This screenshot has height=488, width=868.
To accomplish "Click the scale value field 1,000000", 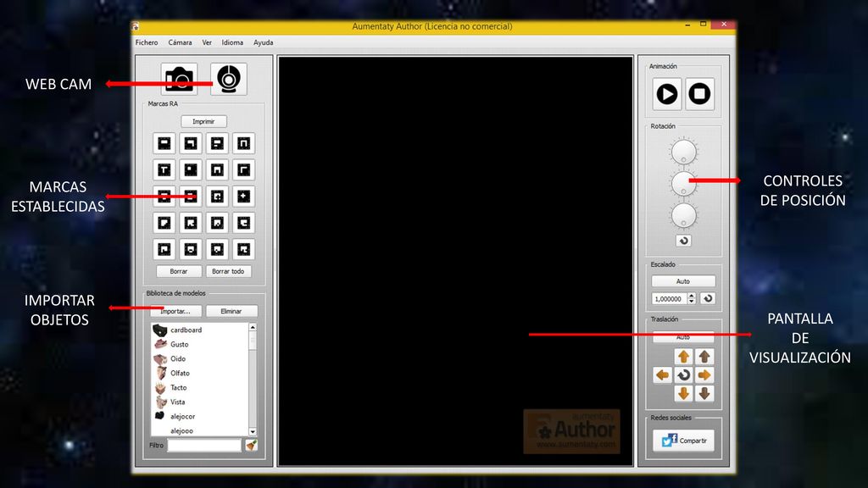I will click(670, 299).
